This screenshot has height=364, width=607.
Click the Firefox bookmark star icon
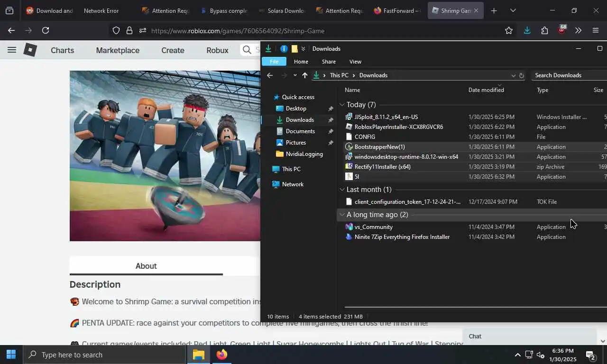(509, 30)
